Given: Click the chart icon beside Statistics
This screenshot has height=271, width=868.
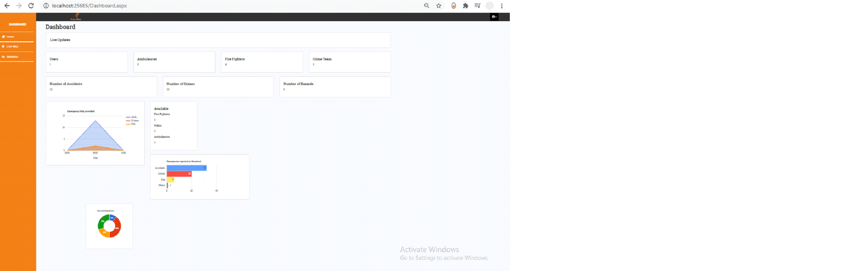Looking at the screenshot, I should (4, 57).
